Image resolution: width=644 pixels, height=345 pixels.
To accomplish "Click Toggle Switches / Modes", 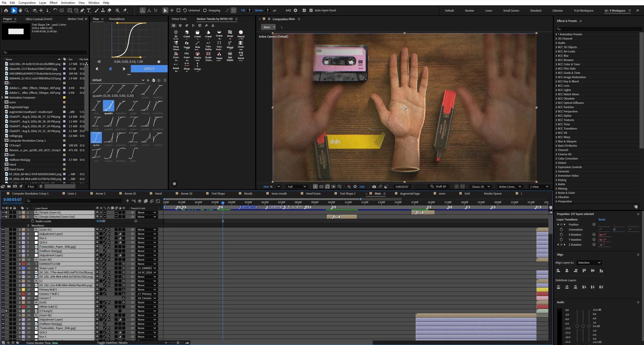I will pyautogui.click(x=112, y=343).
